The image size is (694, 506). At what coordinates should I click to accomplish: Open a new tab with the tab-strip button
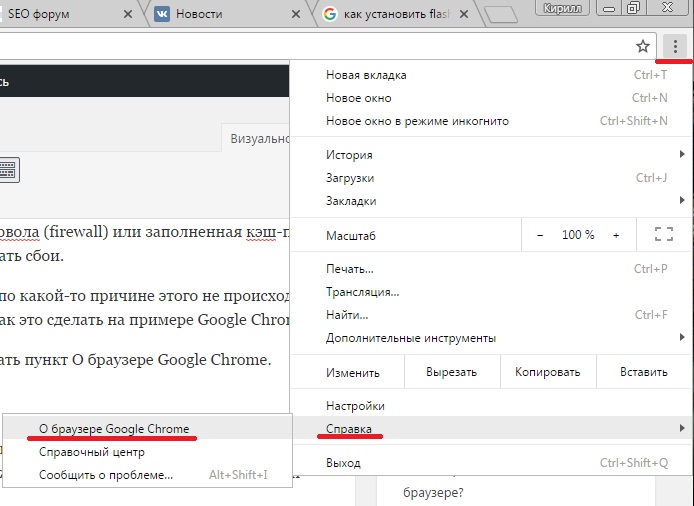point(501,14)
